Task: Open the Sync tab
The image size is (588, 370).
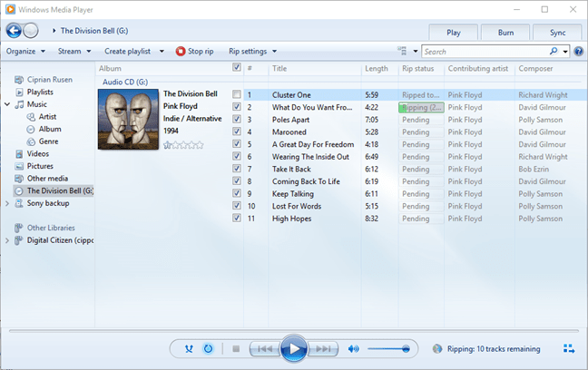Action: 558,32
